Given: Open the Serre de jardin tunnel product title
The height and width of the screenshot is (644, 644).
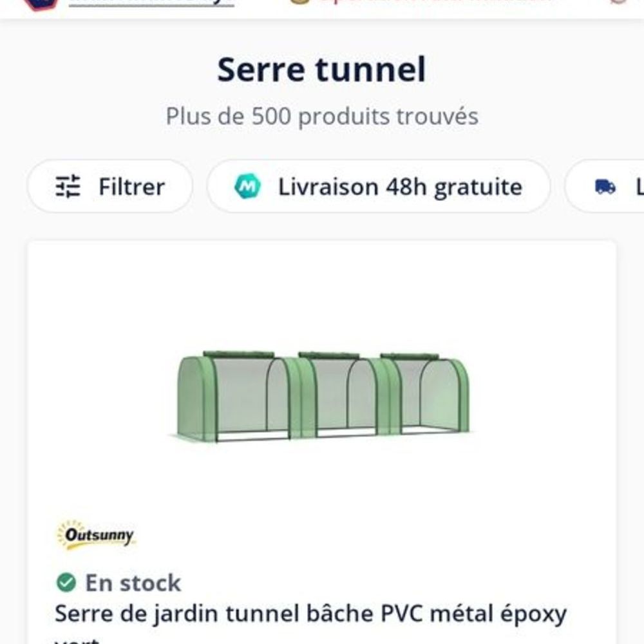Looking at the screenshot, I should 310,614.
